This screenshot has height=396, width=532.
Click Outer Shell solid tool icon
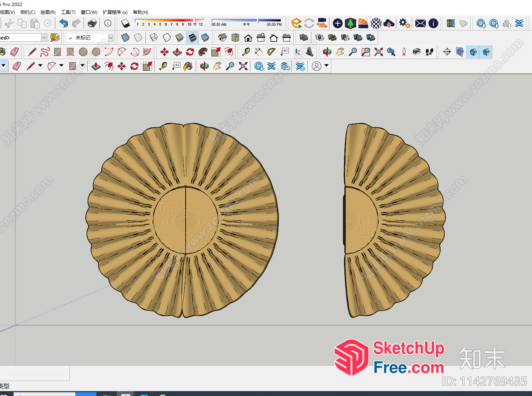[304, 38]
